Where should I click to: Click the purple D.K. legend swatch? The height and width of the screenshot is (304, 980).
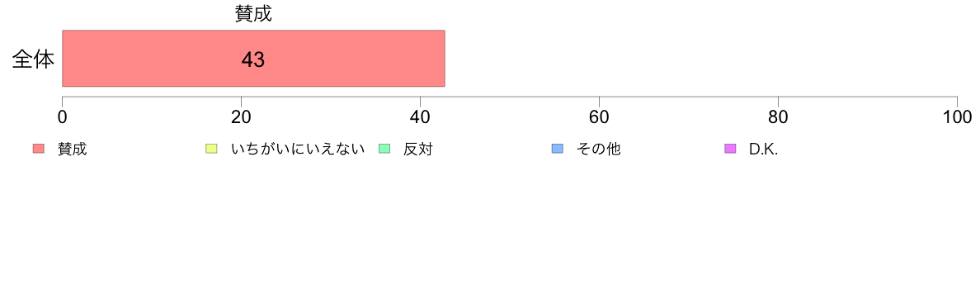pyautogui.click(x=730, y=149)
